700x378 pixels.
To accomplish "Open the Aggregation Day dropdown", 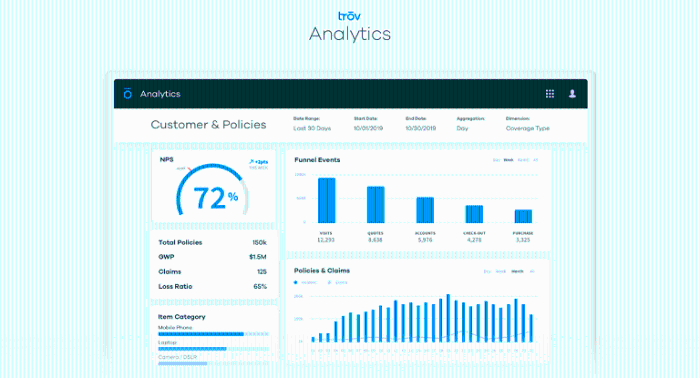I will pos(462,128).
